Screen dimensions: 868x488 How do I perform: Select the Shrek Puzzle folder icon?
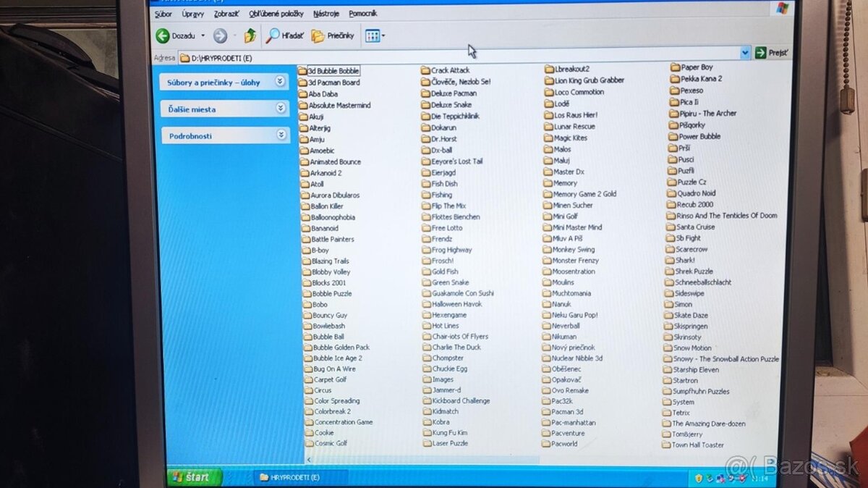(x=669, y=272)
